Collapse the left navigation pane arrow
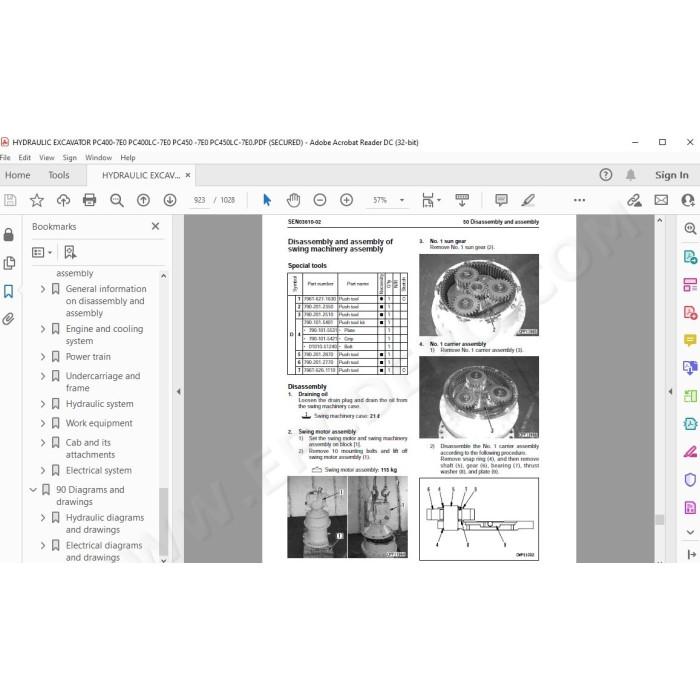The width and height of the screenshot is (700, 700). coord(179,392)
